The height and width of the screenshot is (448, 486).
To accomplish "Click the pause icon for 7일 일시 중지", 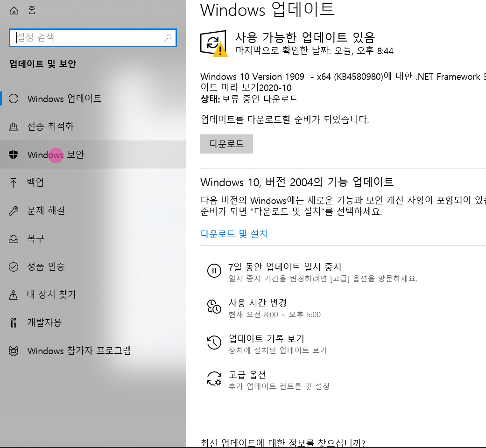I will pos(214,271).
